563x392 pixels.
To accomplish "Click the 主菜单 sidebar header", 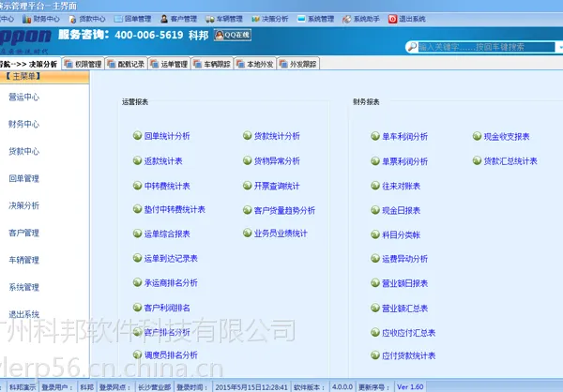I will 44,77.
